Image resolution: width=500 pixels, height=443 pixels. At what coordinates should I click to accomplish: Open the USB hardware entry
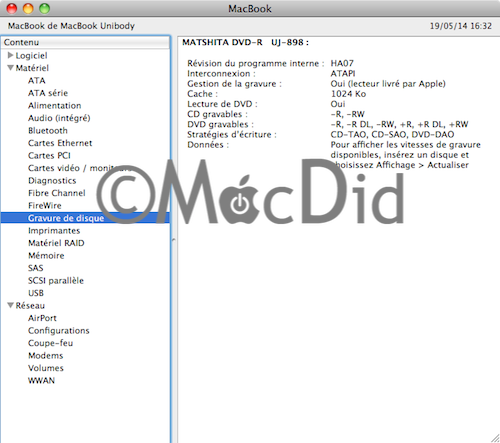point(36,293)
